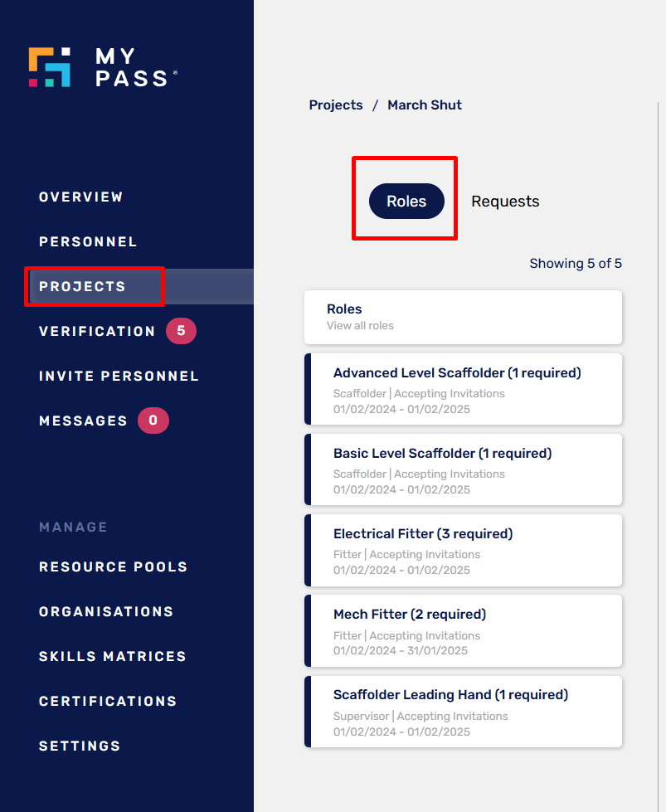This screenshot has height=812, width=666.
Task: Go to the Personnel section
Action: [x=88, y=242]
